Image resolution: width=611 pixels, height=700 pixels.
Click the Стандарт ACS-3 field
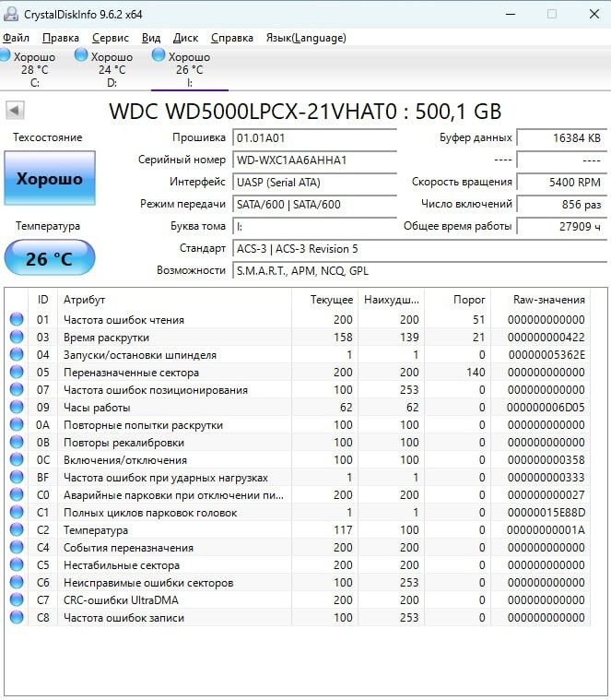pos(419,249)
